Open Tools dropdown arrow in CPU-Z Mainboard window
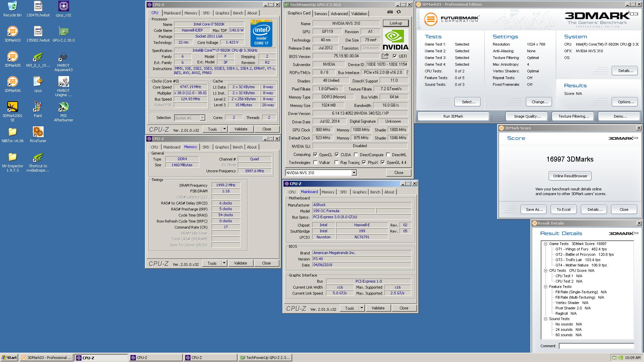Screen dimensions: 644x362 [362, 308]
